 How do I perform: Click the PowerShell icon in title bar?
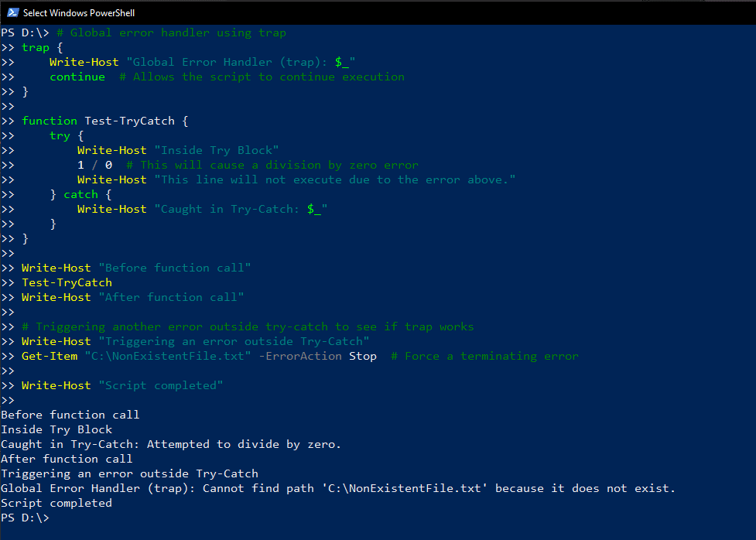pos(13,12)
